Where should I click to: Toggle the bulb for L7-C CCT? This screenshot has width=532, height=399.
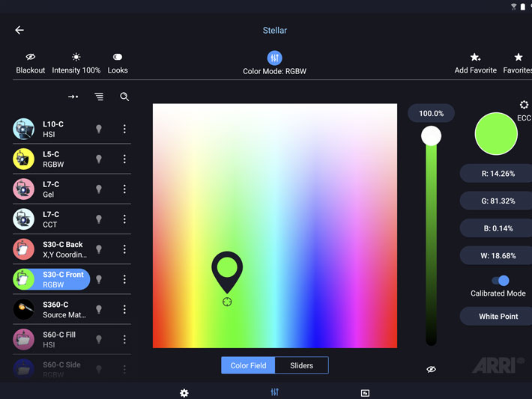tap(99, 219)
